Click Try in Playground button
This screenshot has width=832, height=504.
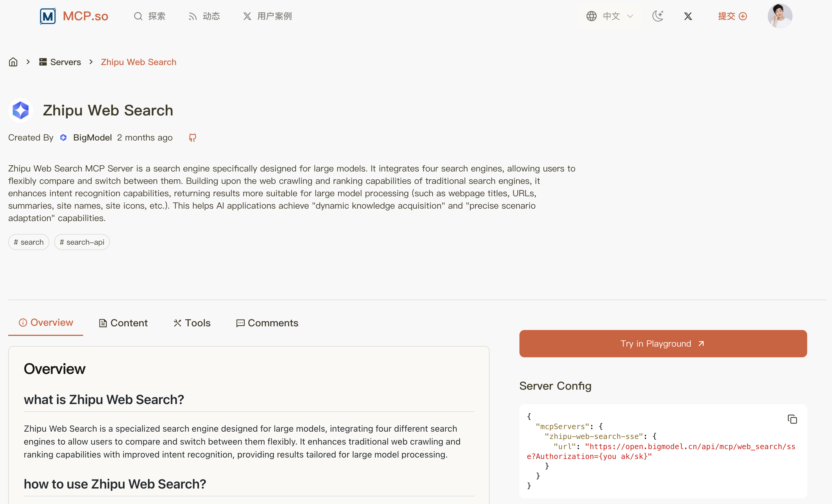(663, 344)
